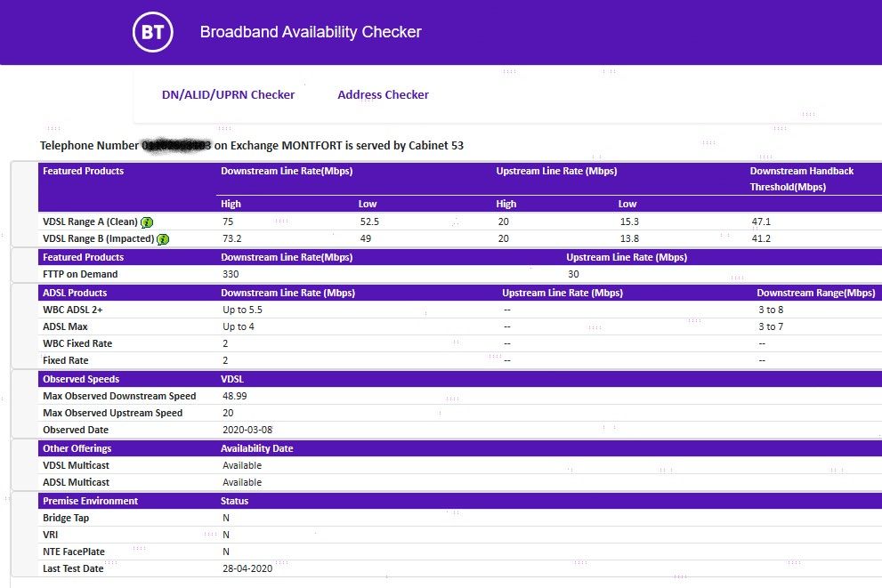Click the Observed Speeds section header

click(x=81, y=379)
